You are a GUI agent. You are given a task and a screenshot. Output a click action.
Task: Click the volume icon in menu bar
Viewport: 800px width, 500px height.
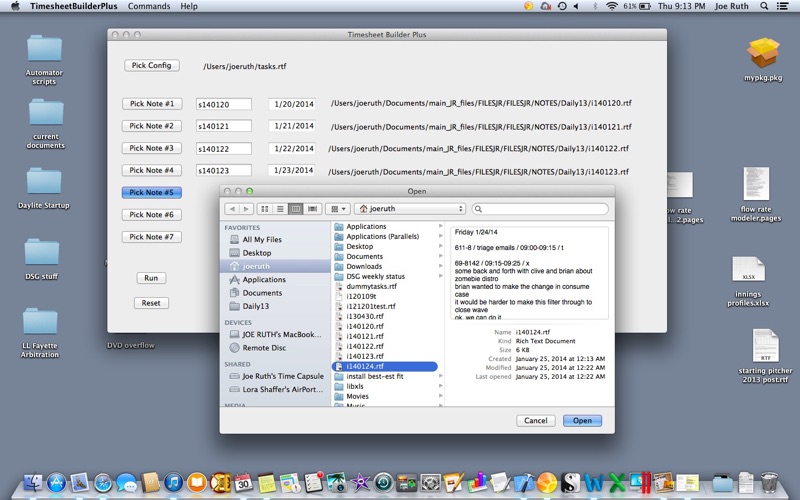pyautogui.click(x=577, y=6)
